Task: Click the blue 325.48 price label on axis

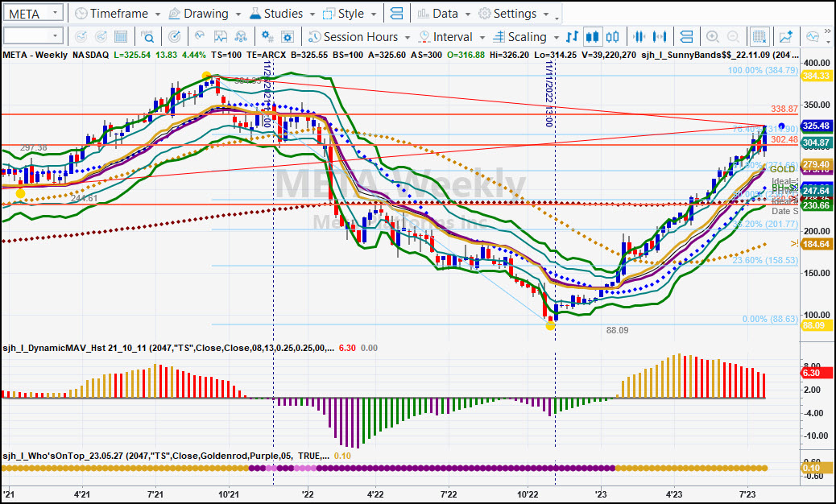Action: coord(817,126)
